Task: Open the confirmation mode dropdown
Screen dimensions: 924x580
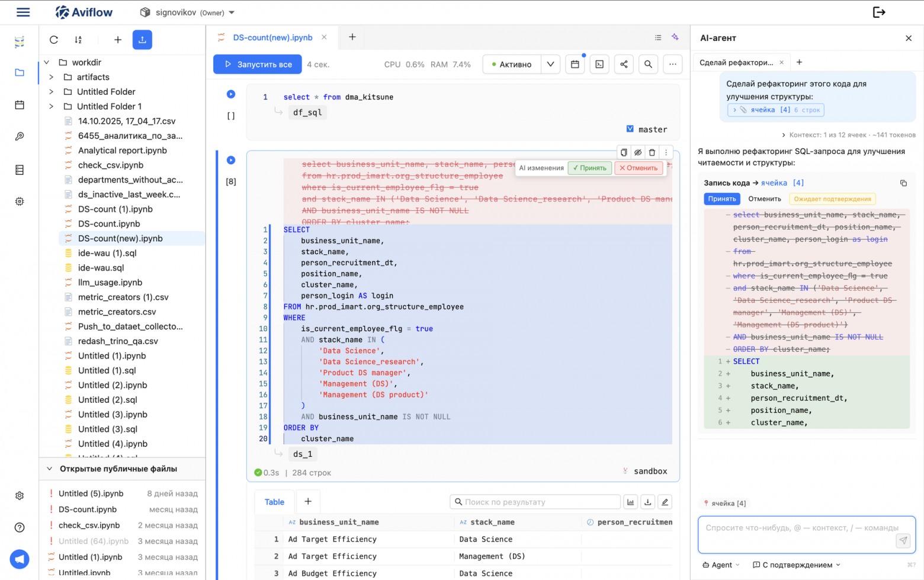Action: [x=797, y=565]
